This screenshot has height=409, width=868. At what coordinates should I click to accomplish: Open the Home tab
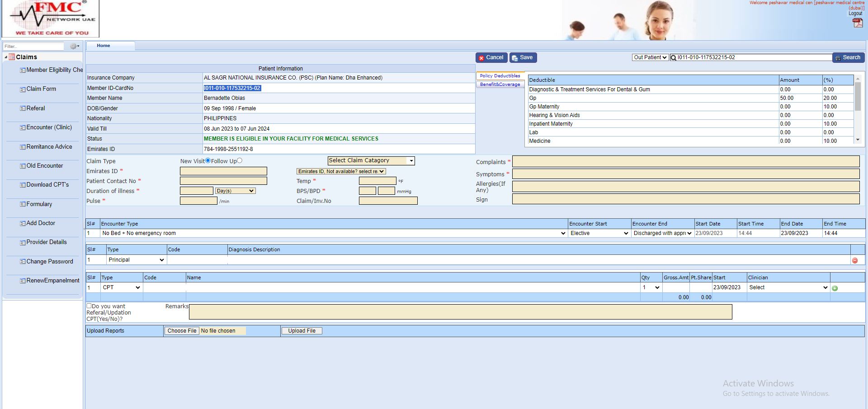(x=104, y=46)
